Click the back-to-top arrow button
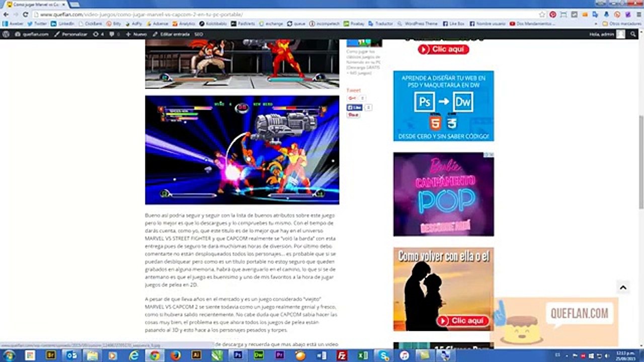This screenshot has width=644, height=362. coord(623,288)
